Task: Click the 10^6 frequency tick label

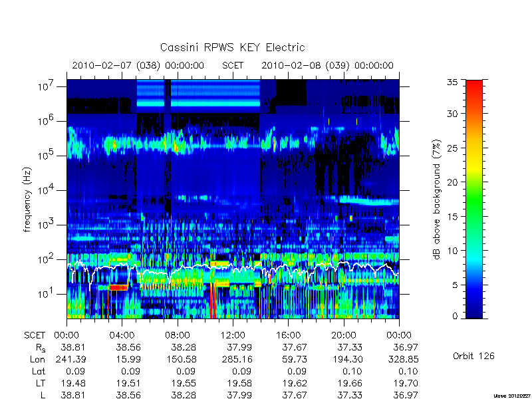Action: pos(47,121)
